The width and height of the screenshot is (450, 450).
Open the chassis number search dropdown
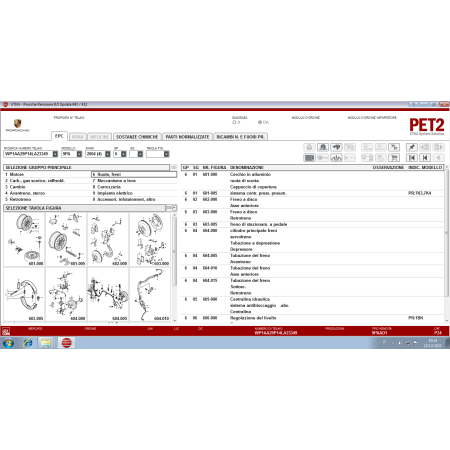pyautogui.click(x=55, y=154)
